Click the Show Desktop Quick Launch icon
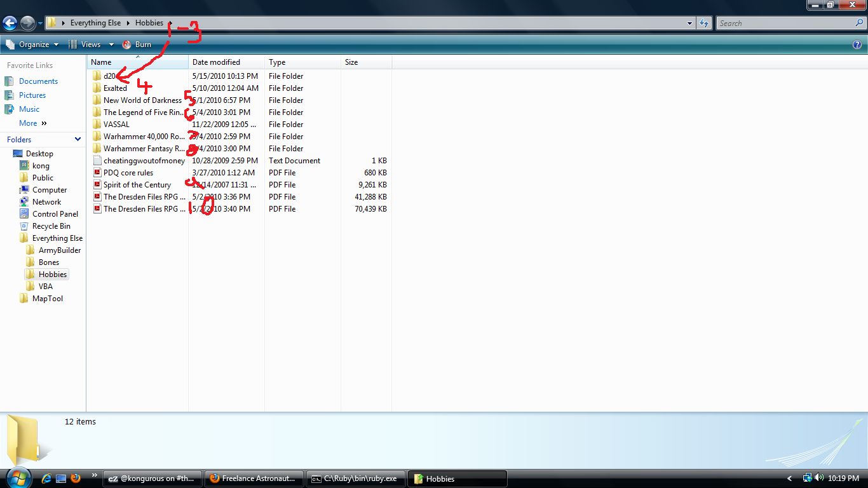Screen dimensions: 868x488 click(x=61, y=478)
